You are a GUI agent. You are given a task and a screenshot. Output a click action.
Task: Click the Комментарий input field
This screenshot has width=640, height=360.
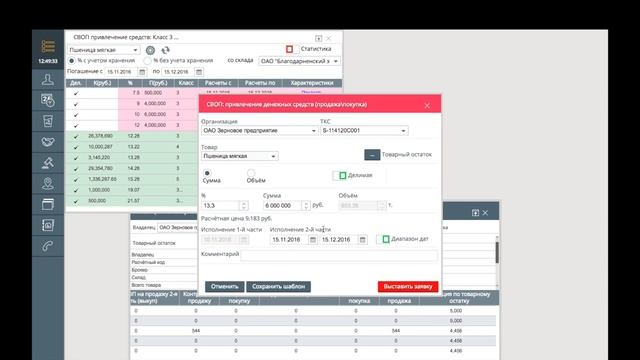pos(339,256)
